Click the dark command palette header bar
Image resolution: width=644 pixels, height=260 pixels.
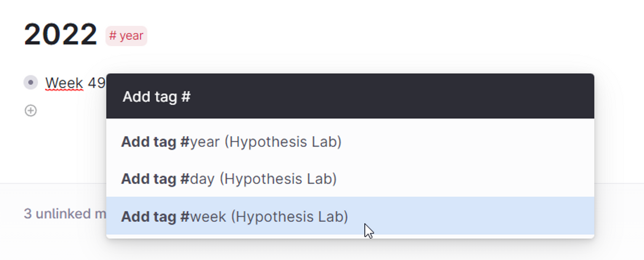coord(350,96)
